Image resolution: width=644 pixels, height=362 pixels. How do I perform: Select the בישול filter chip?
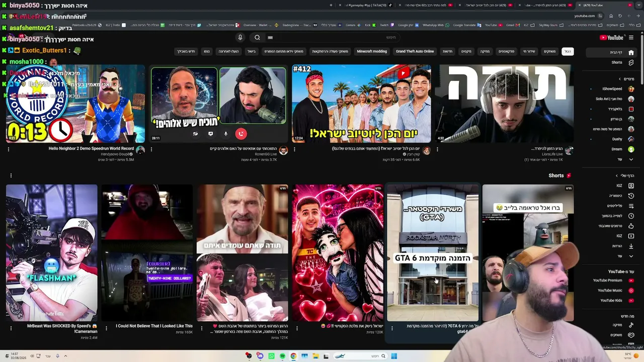coord(251,51)
